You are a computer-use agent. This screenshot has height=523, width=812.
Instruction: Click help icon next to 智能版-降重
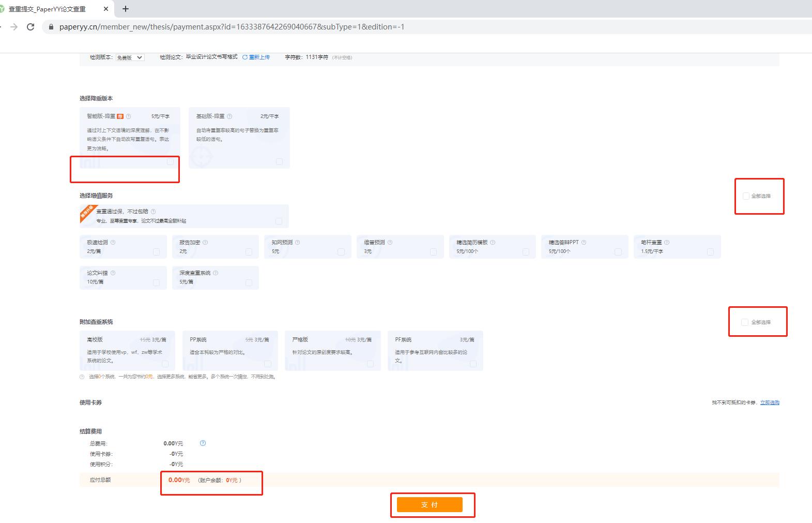click(129, 116)
